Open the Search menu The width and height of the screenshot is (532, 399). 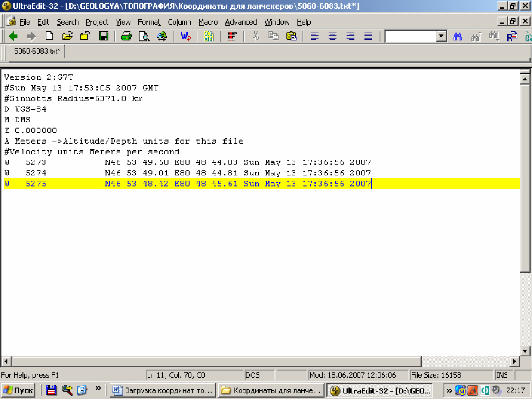point(67,22)
